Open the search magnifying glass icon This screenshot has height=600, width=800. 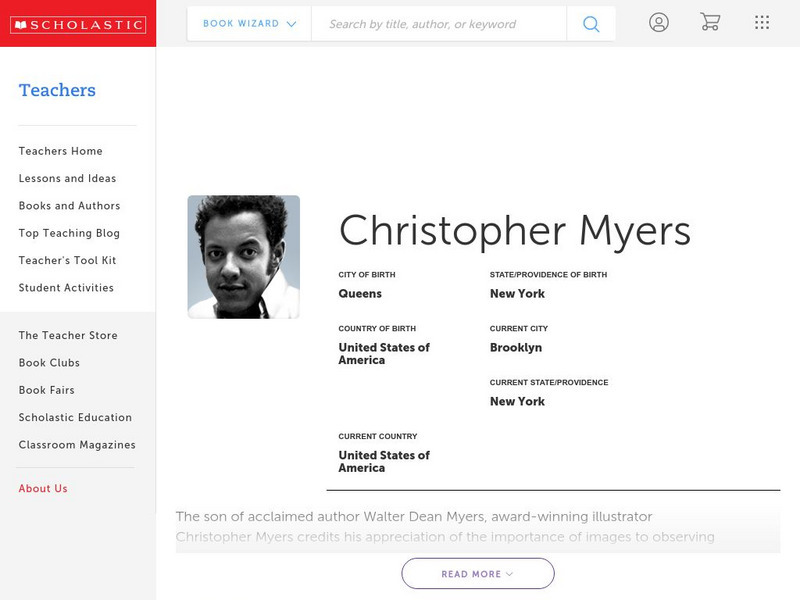[x=590, y=22]
